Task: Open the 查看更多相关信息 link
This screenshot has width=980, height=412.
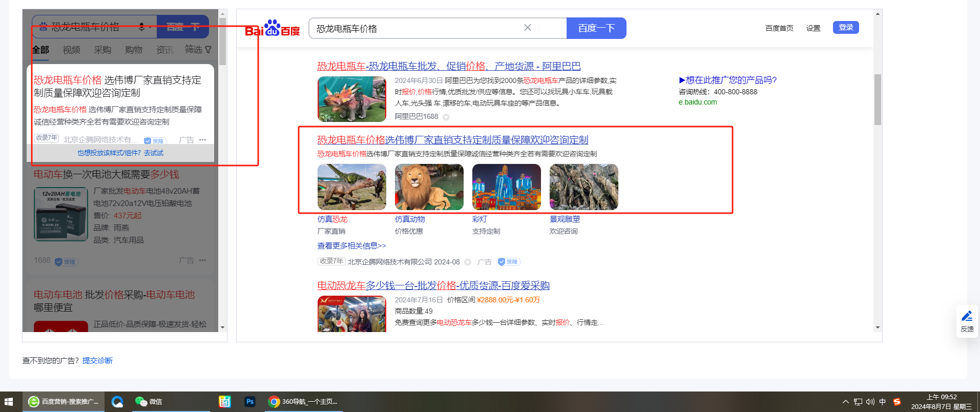Action: coord(351,246)
